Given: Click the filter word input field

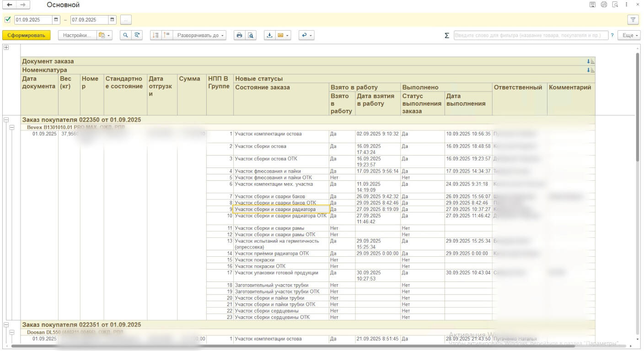Looking at the screenshot, I should coord(531,35).
